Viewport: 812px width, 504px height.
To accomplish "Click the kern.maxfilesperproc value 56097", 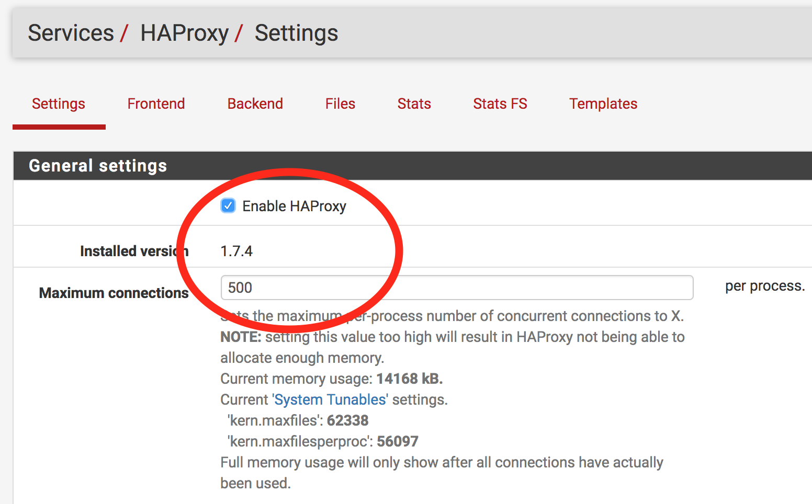I will (x=397, y=441).
